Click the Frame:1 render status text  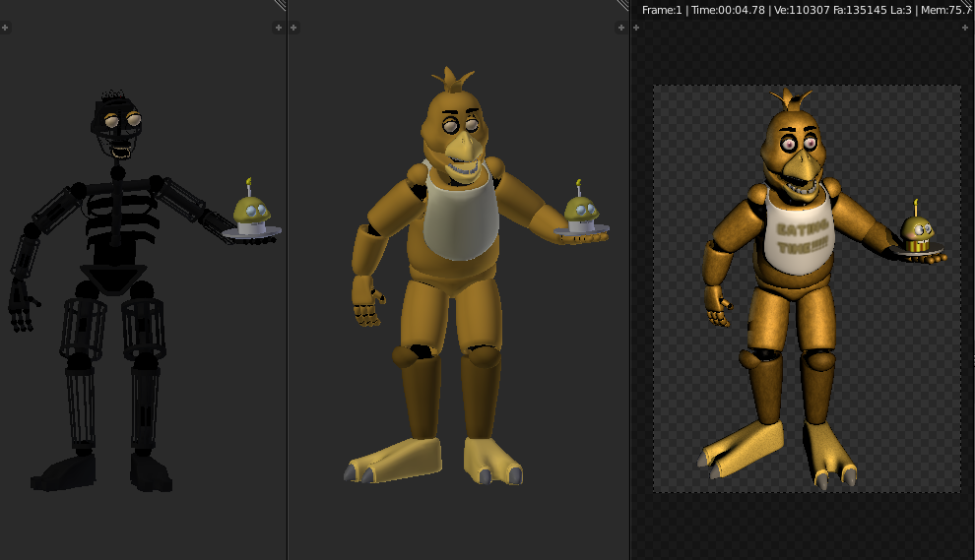[662, 10]
